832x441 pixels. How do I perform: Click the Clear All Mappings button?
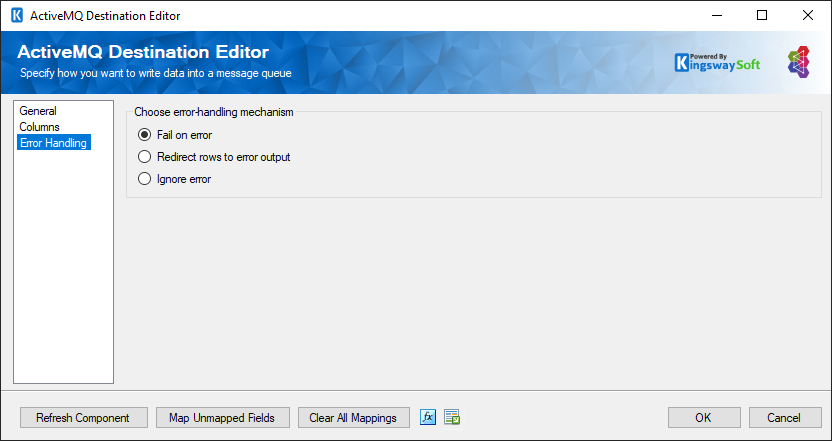[x=354, y=418]
